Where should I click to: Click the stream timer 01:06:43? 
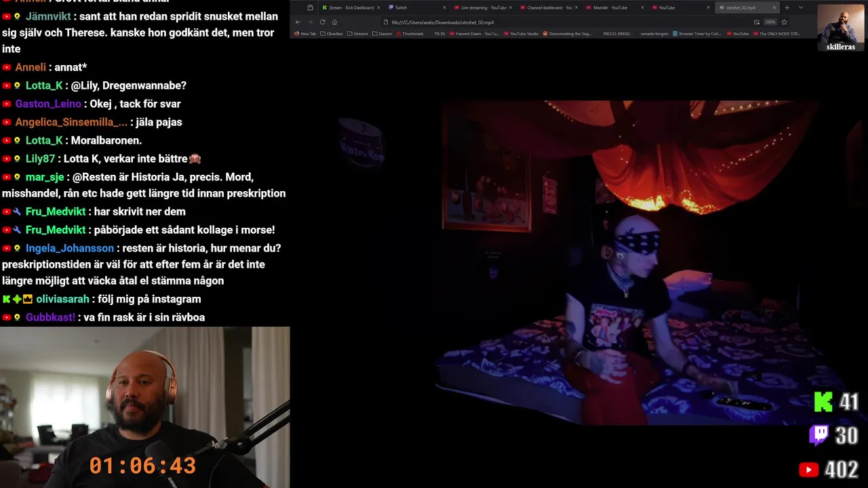coord(143,466)
